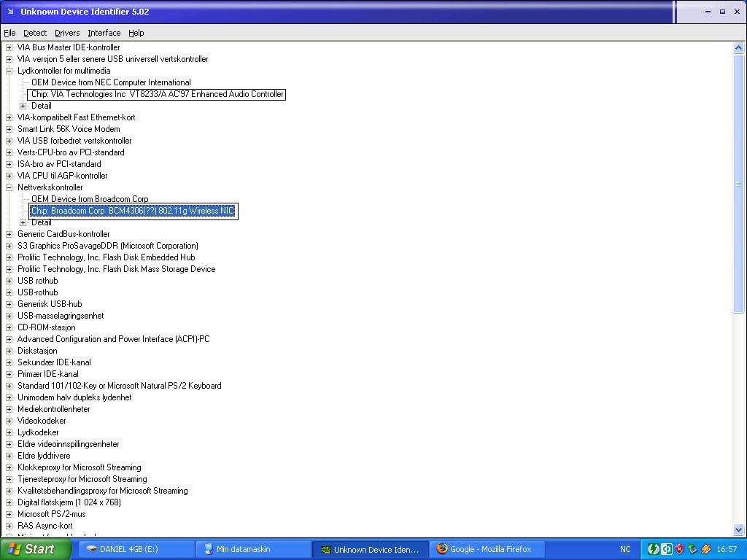This screenshot has height=560, width=747.
Task: Open the Windows Start menu
Action: (x=35, y=549)
